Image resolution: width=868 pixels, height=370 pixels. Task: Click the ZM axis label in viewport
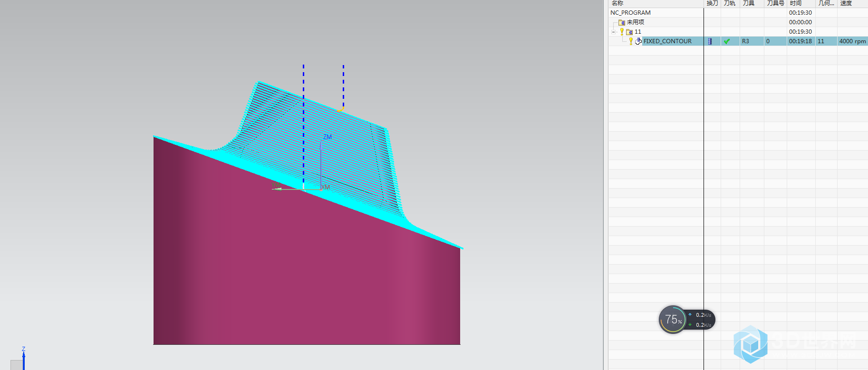[328, 137]
